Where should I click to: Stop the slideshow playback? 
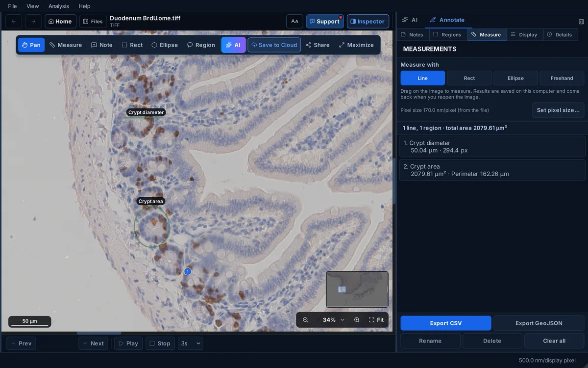click(x=160, y=343)
